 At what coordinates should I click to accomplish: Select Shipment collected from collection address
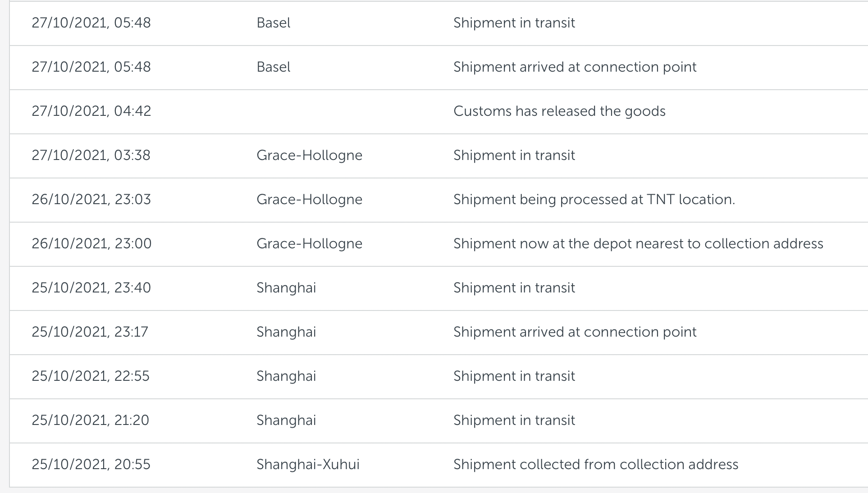(x=595, y=464)
